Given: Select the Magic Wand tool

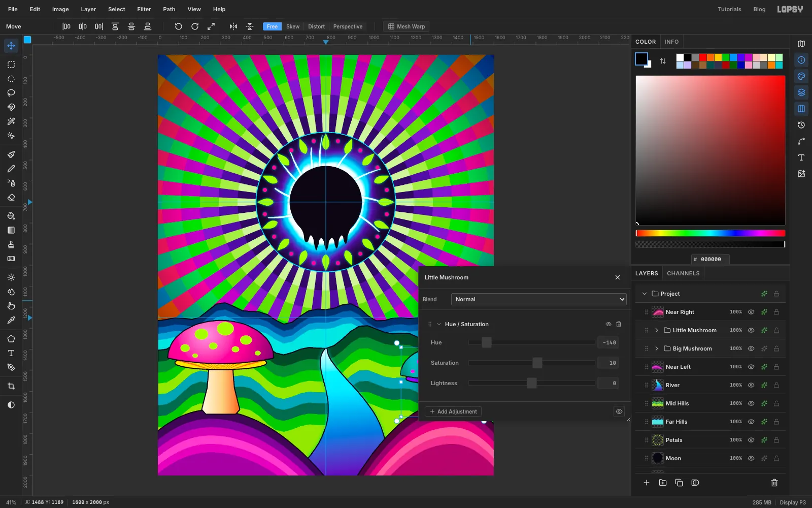Looking at the screenshot, I should (x=11, y=121).
